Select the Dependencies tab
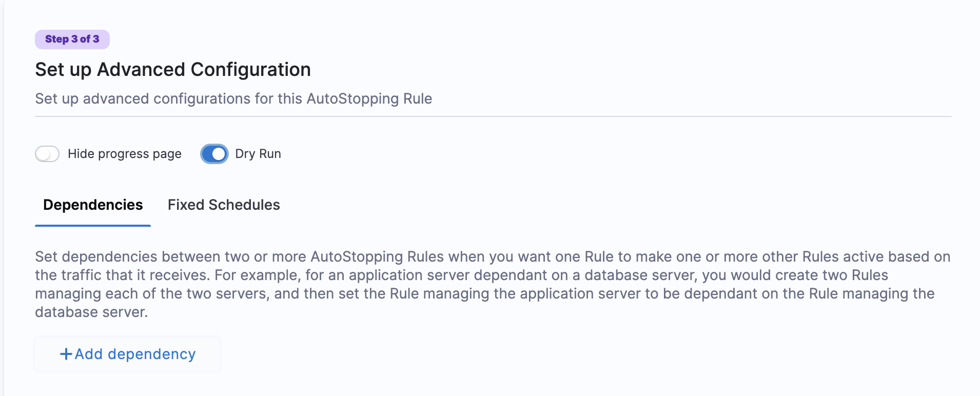Image resolution: width=980 pixels, height=396 pixels. pyautogui.click(x=93, y=205)
